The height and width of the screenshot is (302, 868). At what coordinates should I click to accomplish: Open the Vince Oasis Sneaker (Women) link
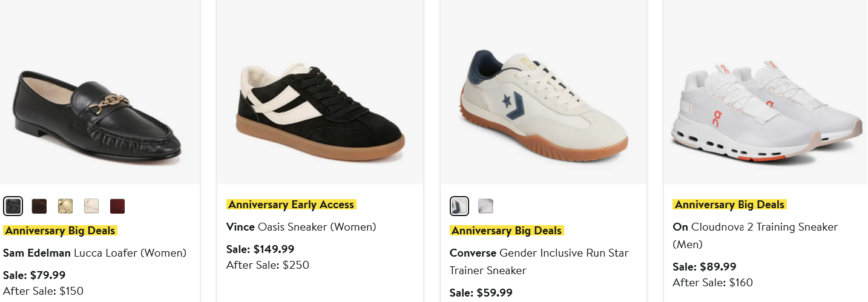coord(301,227)
